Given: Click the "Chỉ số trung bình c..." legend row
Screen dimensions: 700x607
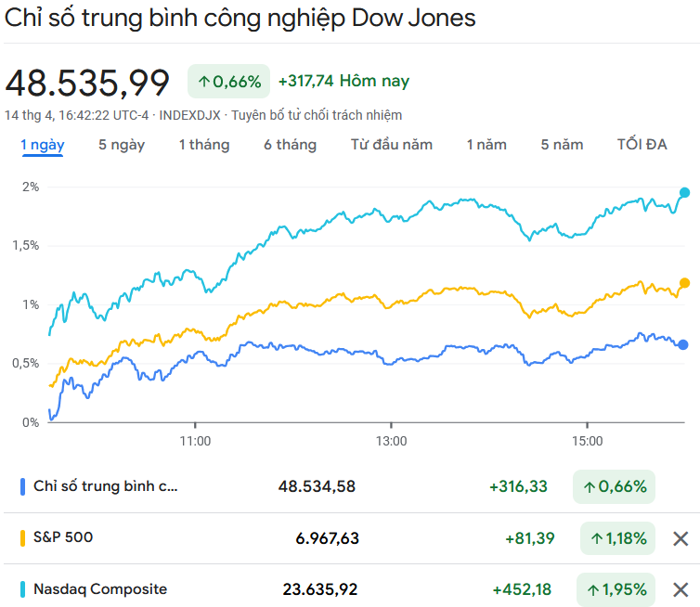Looking at the screenshot, I should [105, 486].
